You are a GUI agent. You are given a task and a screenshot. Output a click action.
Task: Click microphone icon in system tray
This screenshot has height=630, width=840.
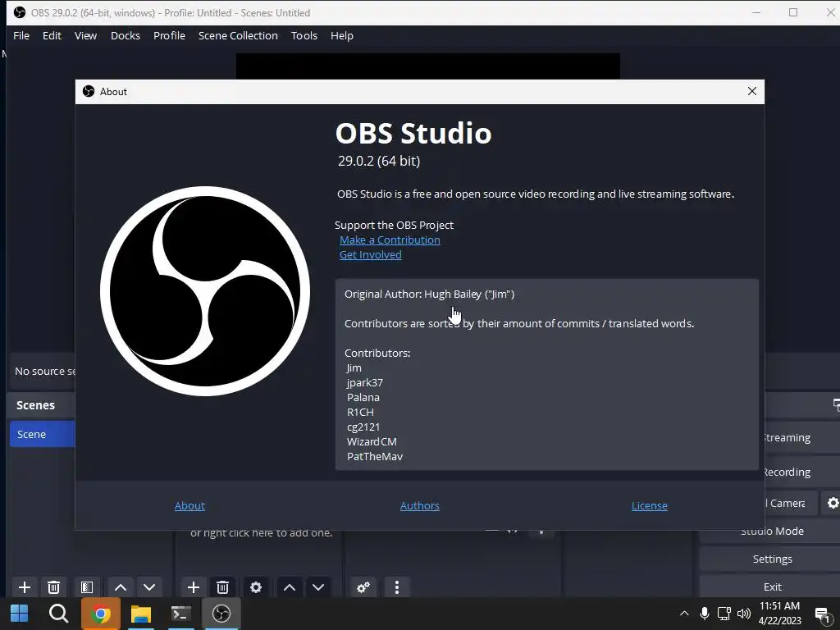pyautogui.click(x=705, y=614)
